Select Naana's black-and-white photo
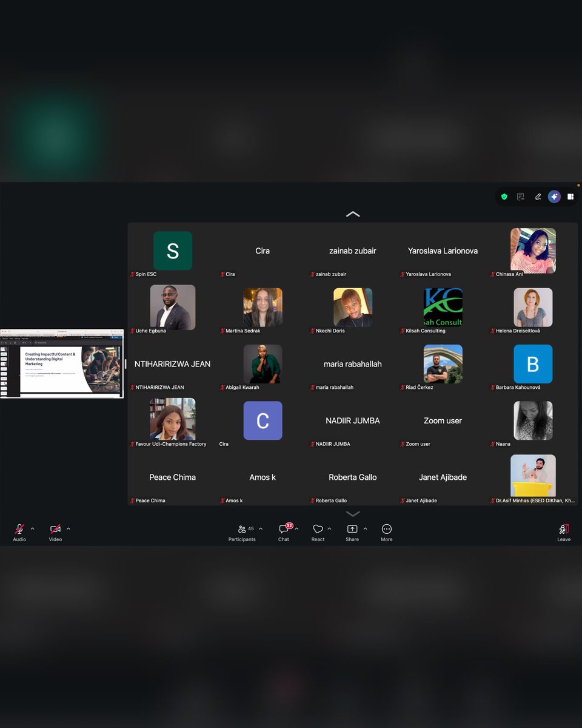Viewport: 582px width, 728px height. pos(533,420)
